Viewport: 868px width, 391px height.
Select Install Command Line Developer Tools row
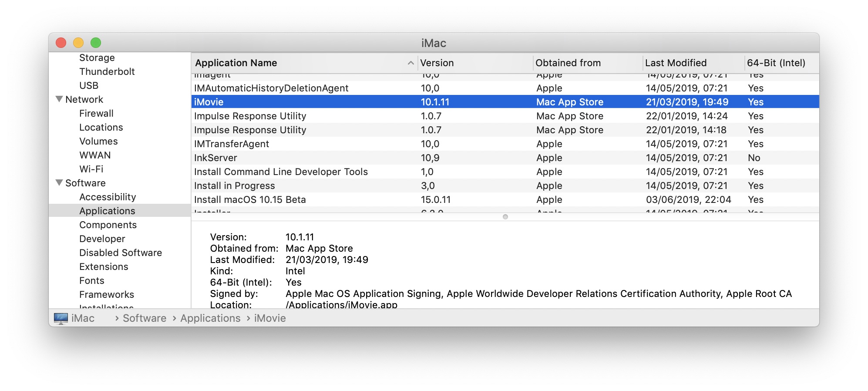tap(505, 172)
